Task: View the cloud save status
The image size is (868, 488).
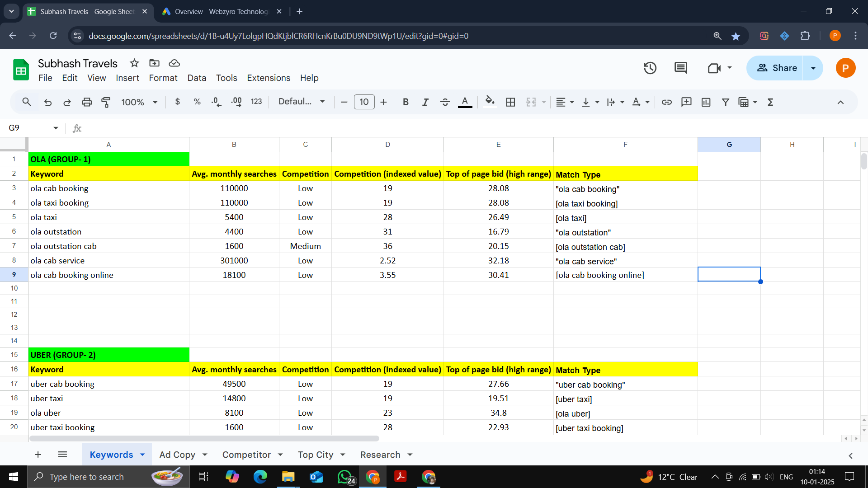Action: 174,63
